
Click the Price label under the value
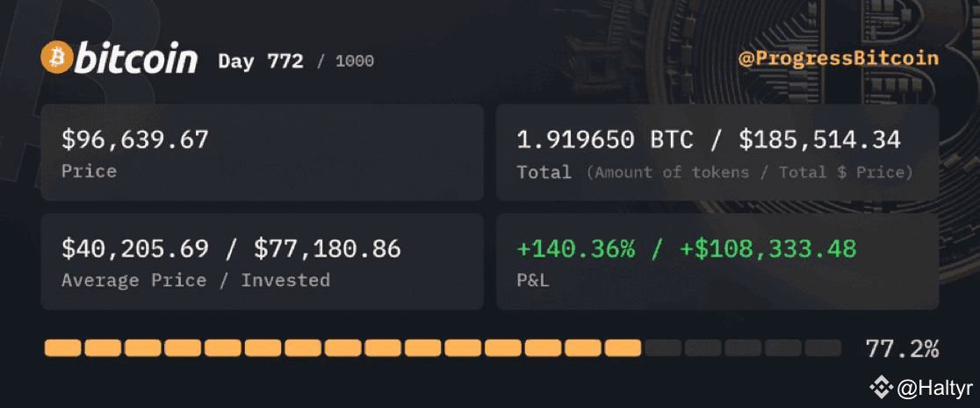click(x=89, y=171)
